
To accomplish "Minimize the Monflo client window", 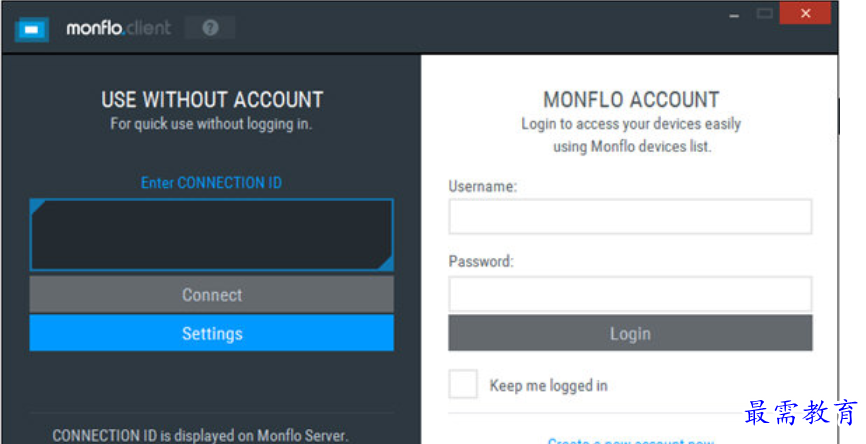I will pos(736,14).
